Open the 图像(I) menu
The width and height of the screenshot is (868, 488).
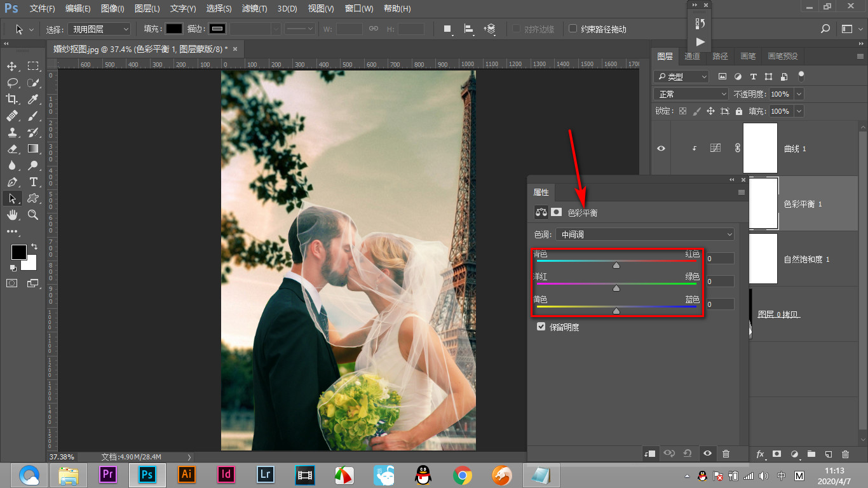pos(112,9)
